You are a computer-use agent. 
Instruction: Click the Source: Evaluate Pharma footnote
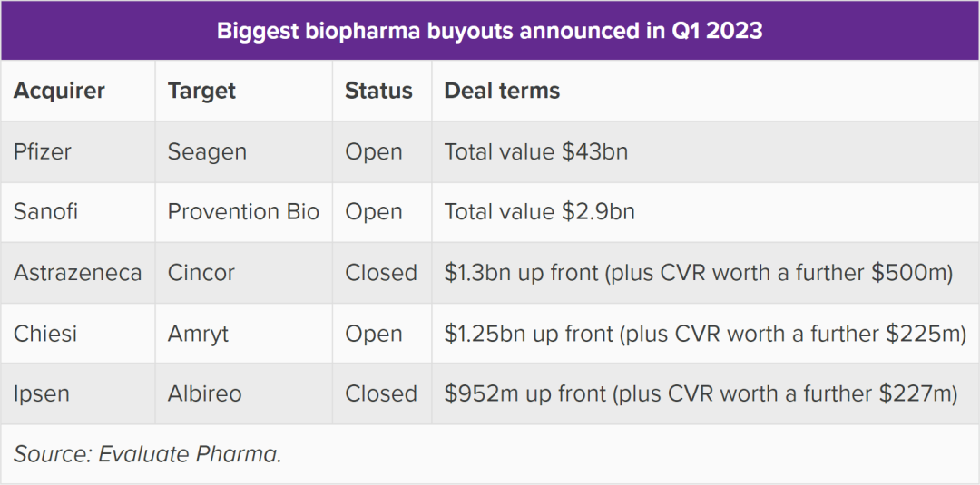click(x=147, y=454)
